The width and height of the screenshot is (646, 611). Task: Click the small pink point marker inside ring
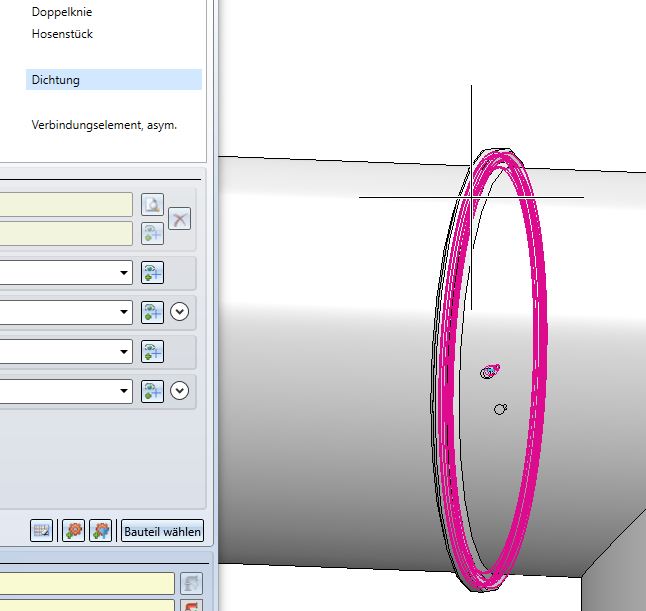click(490, 371)
